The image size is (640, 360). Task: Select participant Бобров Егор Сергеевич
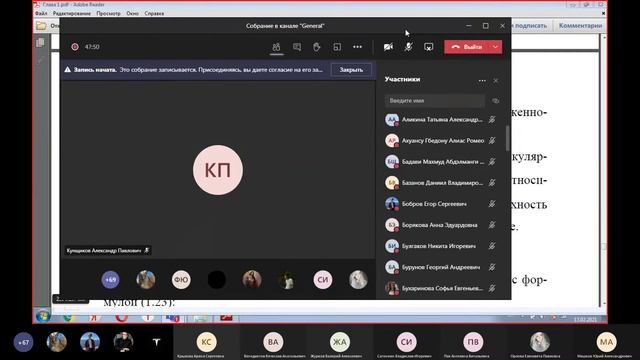tap(441, 204)
